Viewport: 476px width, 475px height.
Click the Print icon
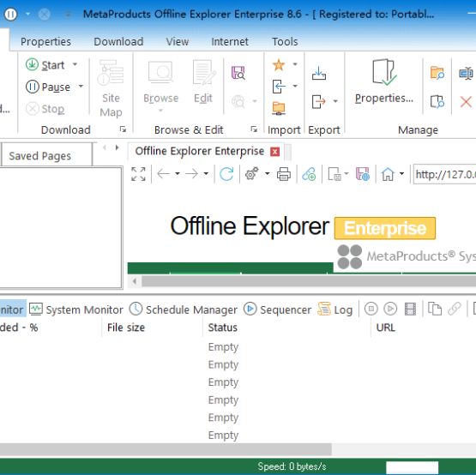[x=284, y=174]
